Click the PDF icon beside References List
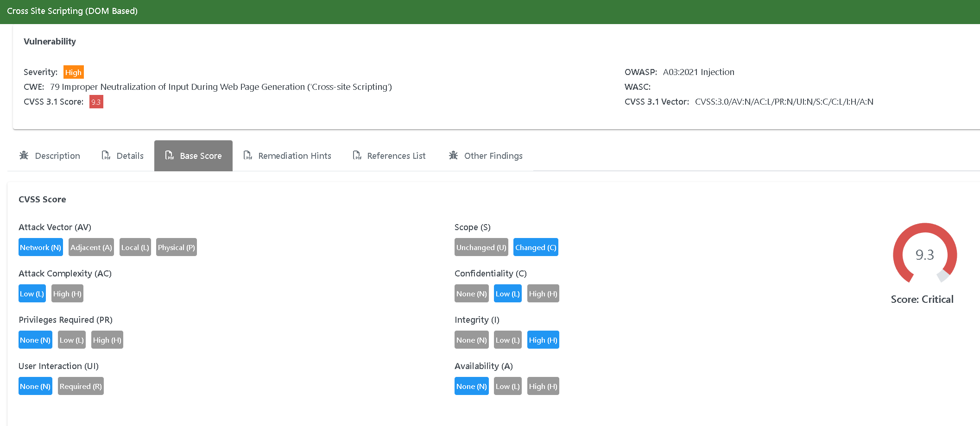 tap(357, 156)
